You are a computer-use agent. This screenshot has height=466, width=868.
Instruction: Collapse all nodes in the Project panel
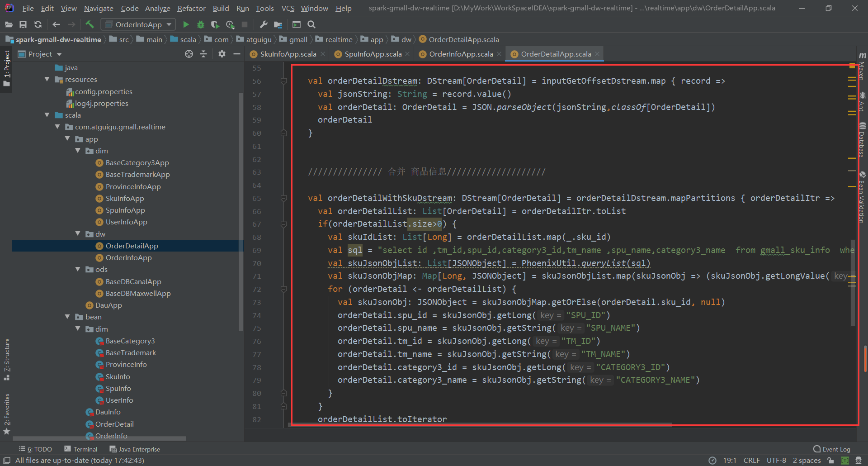pyautogui.click(x=203, y=54)
